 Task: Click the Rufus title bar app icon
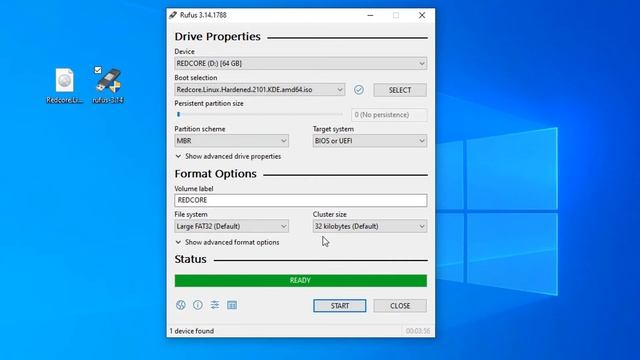click(173, 15)
